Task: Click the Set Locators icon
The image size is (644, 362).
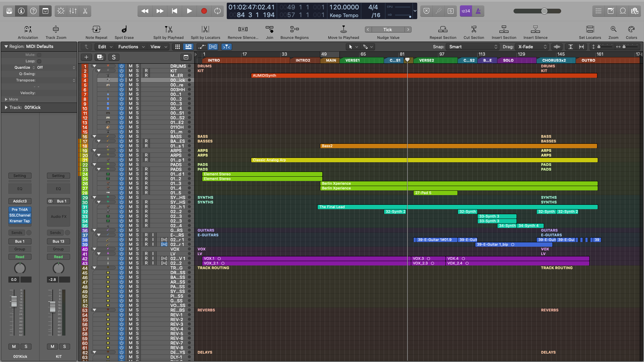Action: [x=590, y=29]
